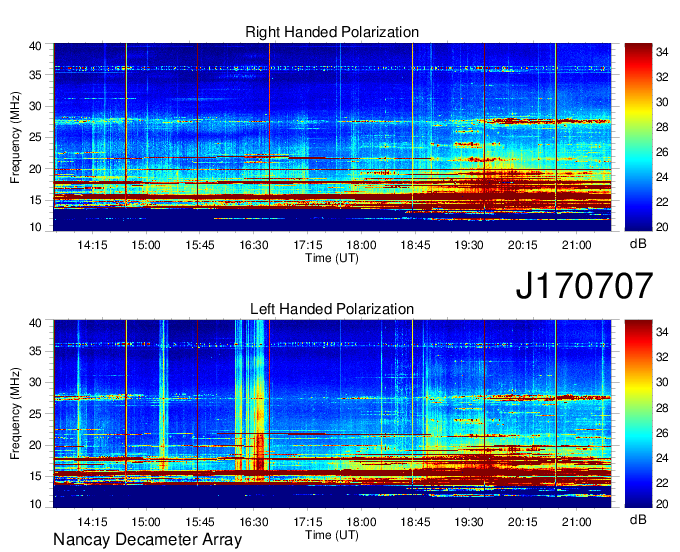Click the Left Handed plot colorbar

coord(638,414)
